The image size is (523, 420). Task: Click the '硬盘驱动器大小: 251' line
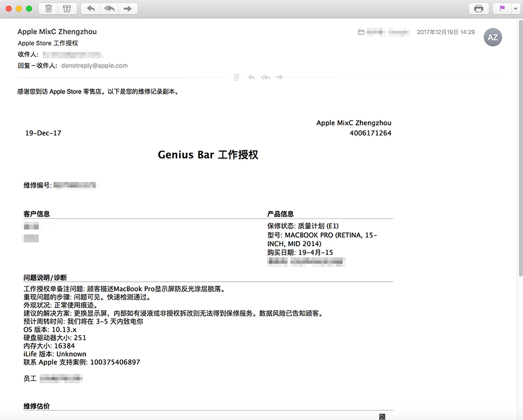[55, 338]
